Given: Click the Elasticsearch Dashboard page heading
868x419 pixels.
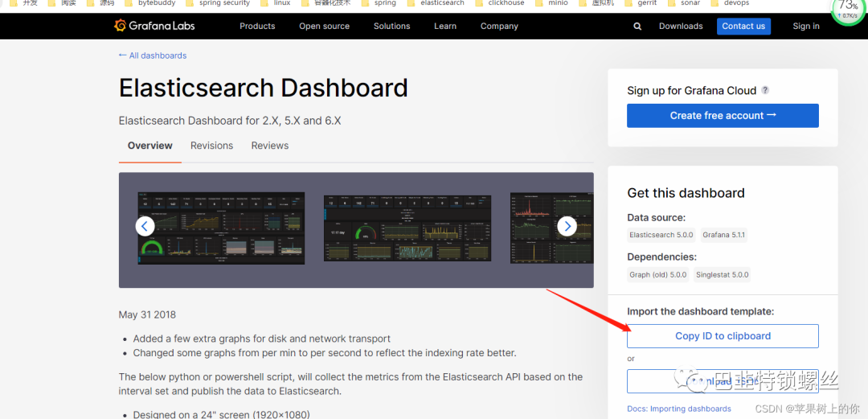Looking at the screenshot, I should [x=264, y=88].
